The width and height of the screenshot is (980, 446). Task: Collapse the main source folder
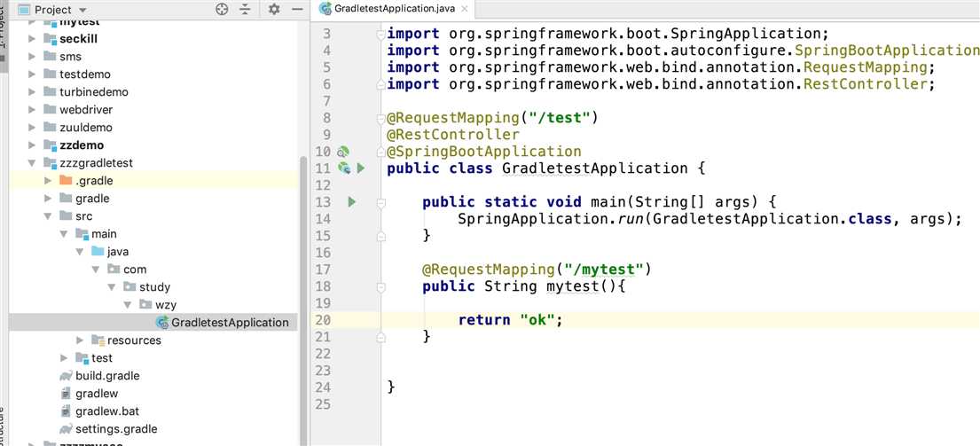64,233
